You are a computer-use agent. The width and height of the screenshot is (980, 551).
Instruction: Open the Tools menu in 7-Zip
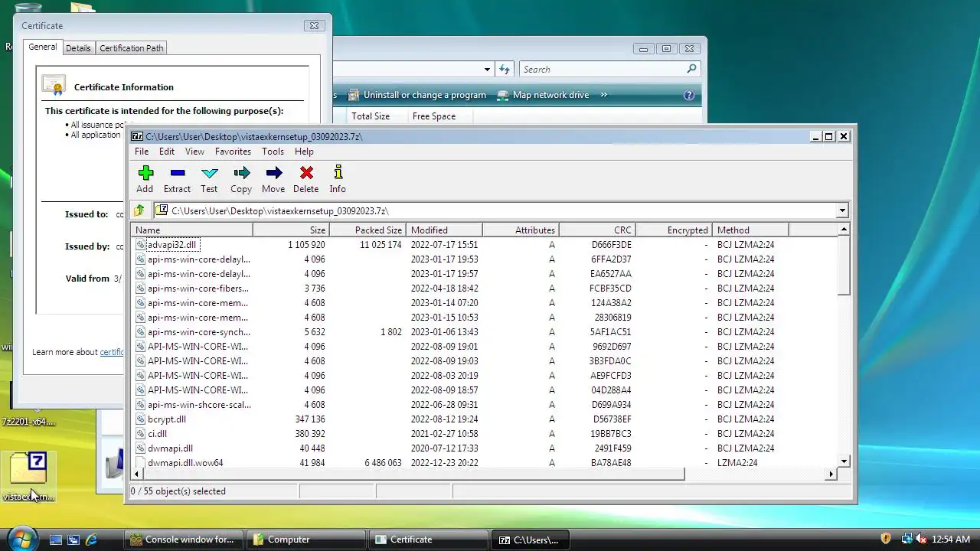(x=273, y=152)
